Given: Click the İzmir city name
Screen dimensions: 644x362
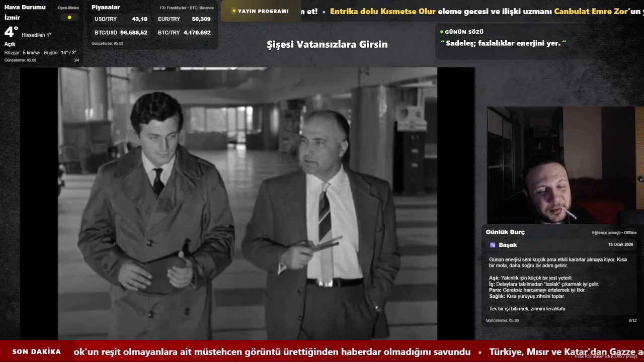Looking at the screenshot, I should point(12,18).
